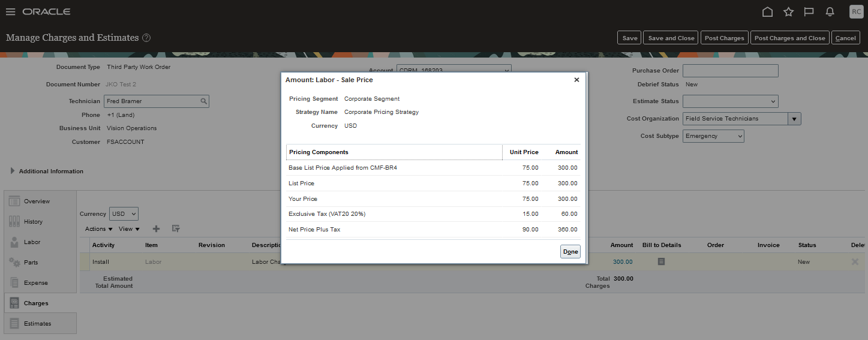The width and height of the screenshot is (868, 340).
Task: Click the Parts gear icon
Action: (x=14, y=262)
